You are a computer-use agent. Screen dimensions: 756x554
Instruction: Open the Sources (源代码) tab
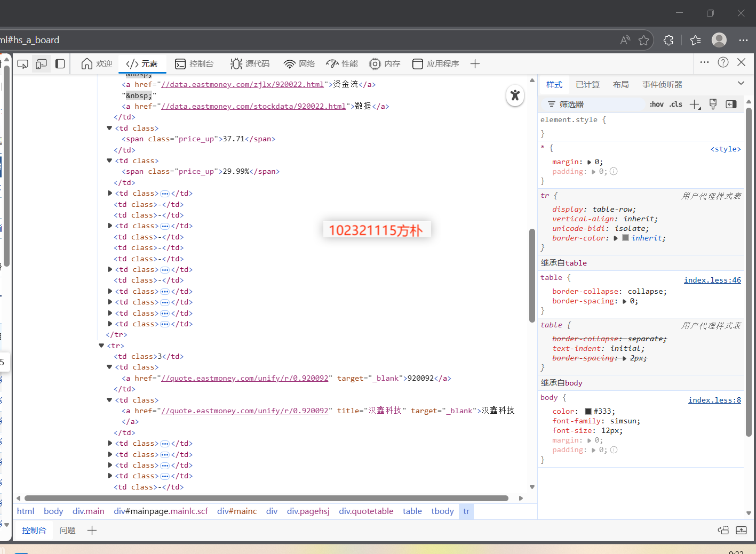pos(250,64)
